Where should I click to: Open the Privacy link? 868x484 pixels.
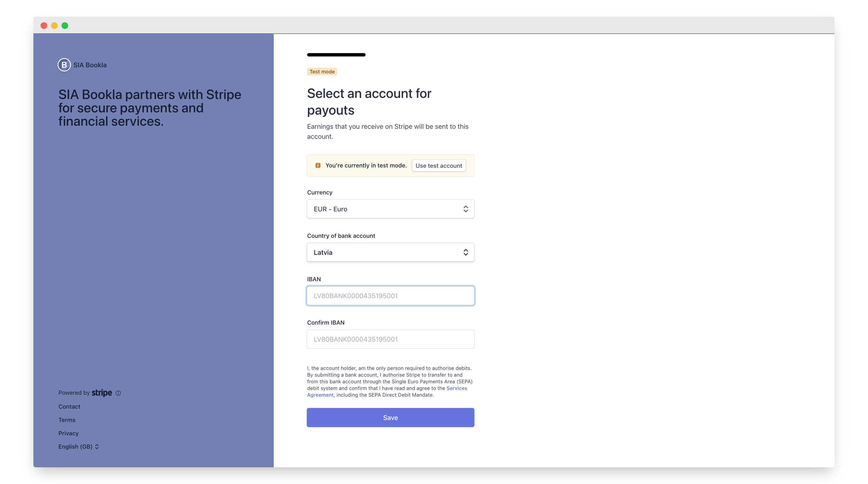click(68, 433)
